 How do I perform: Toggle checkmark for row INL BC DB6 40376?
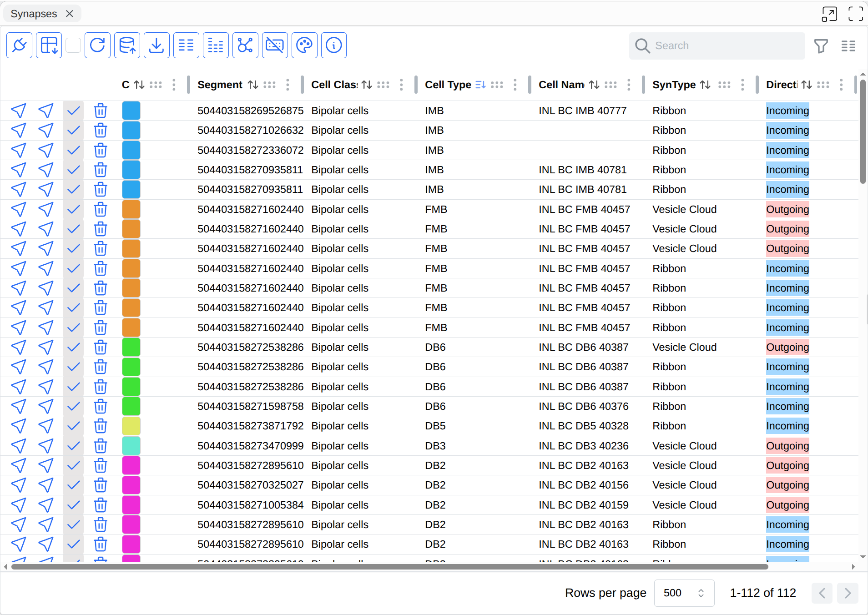click(x=73, y=406)
